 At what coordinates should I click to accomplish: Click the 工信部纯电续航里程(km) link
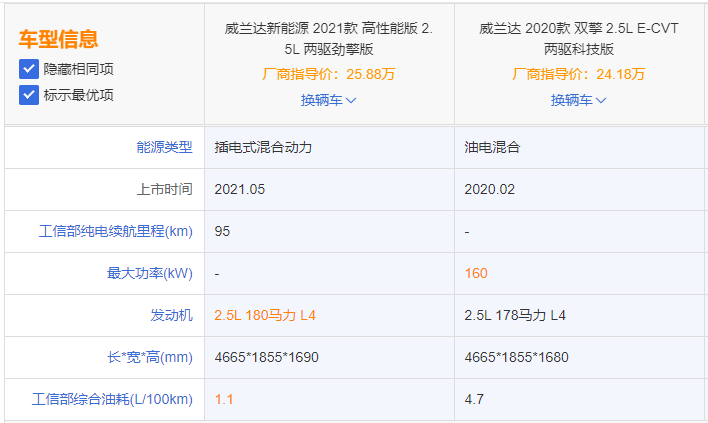click(116, 231)
